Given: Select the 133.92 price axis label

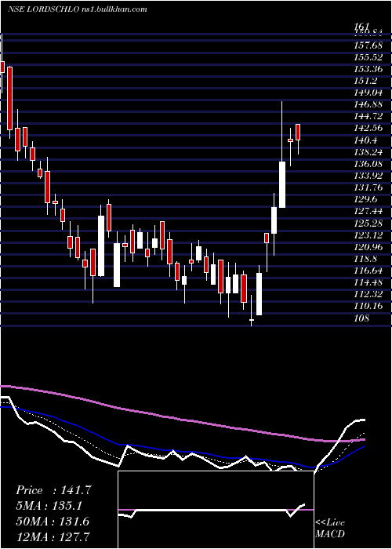Looking at the screenshot, I should pyautogui.click(x=368, y=176).
